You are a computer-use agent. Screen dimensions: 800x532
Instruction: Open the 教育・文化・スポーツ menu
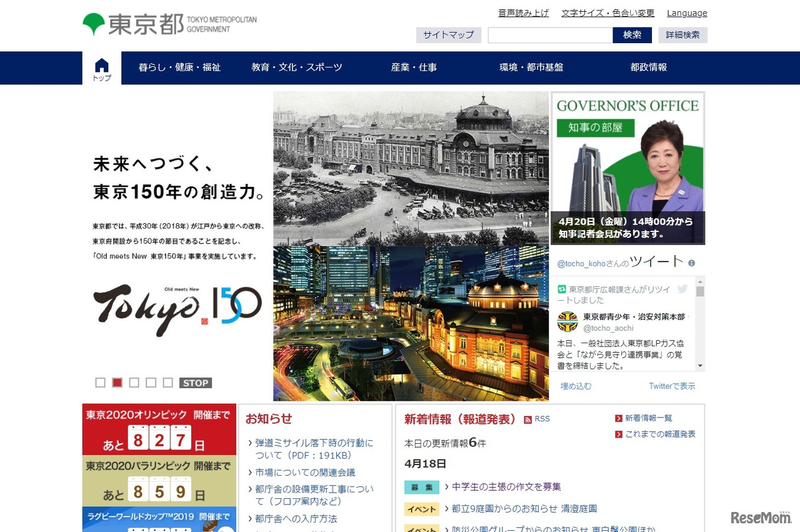point(297,68)
